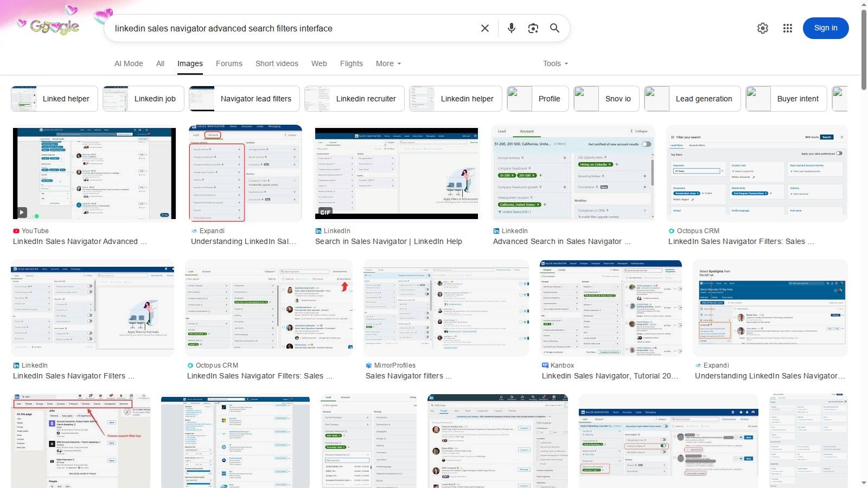
Task: Open first-row Octopus CRM filters thumbnail
Action: tap(757, 174)
